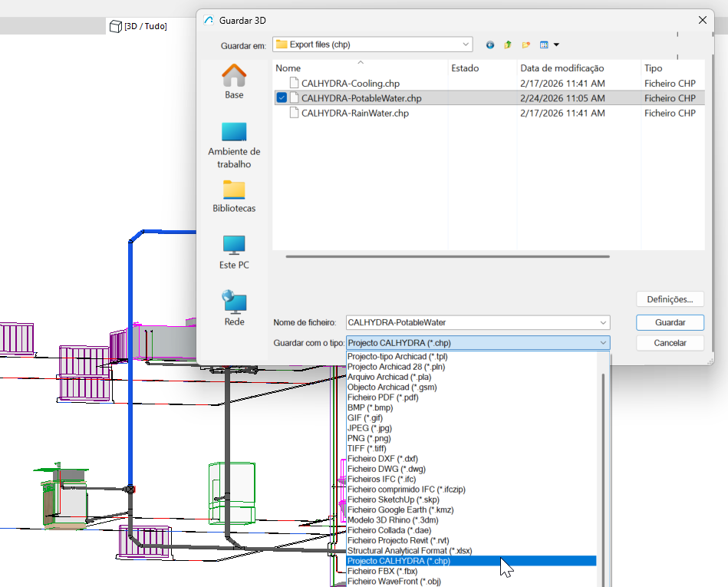Screen dimensions: 728x587
Task: Select the CALHYDRA-RainWater.chp file
Action: [x=354, y=114]
